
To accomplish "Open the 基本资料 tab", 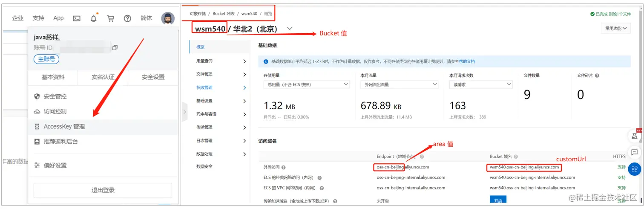I will tap(53, 77).
